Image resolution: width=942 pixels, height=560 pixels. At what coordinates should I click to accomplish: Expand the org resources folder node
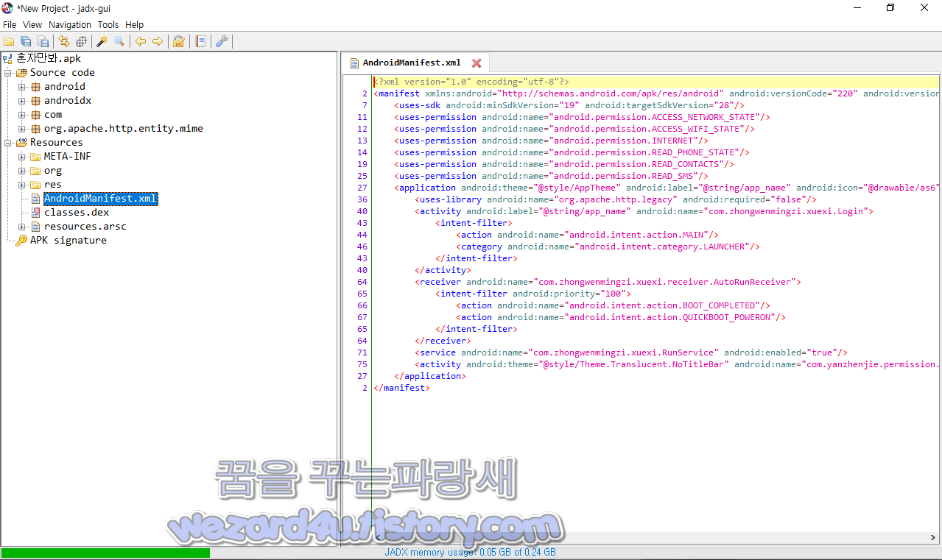[22, 171]
